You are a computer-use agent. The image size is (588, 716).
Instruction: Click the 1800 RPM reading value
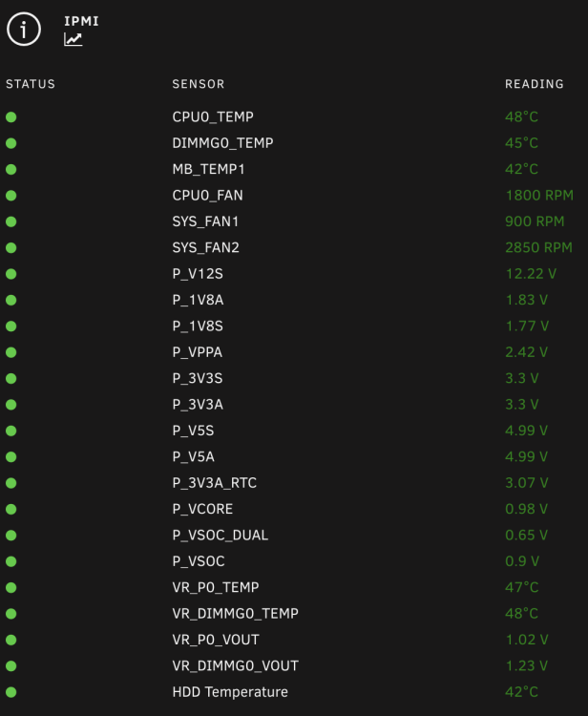(539, 196)
